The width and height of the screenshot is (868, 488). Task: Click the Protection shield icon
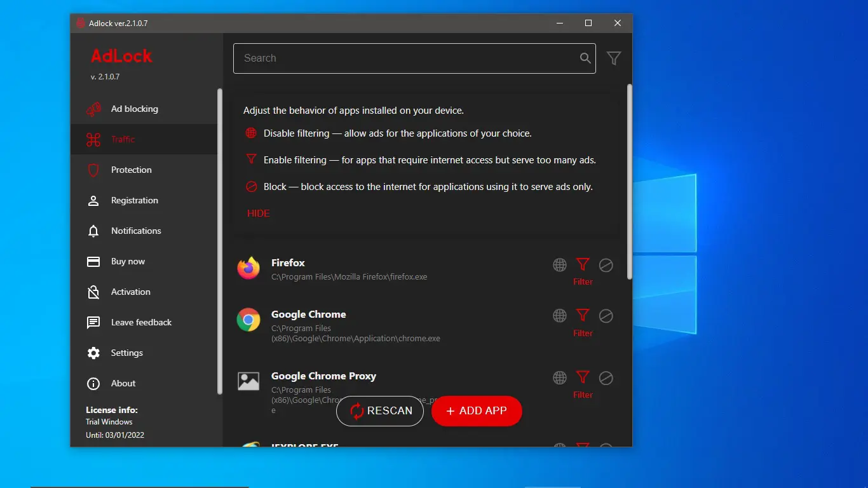[x=93, y=170]
